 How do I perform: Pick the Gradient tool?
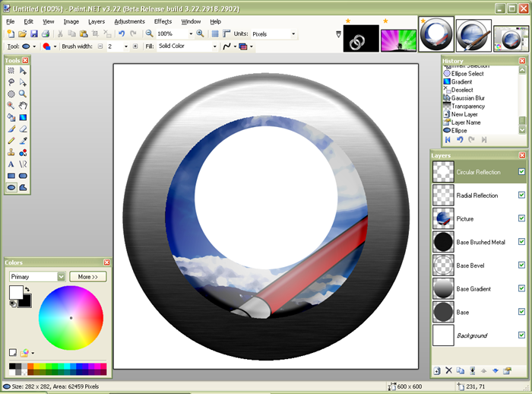point(23,118)
